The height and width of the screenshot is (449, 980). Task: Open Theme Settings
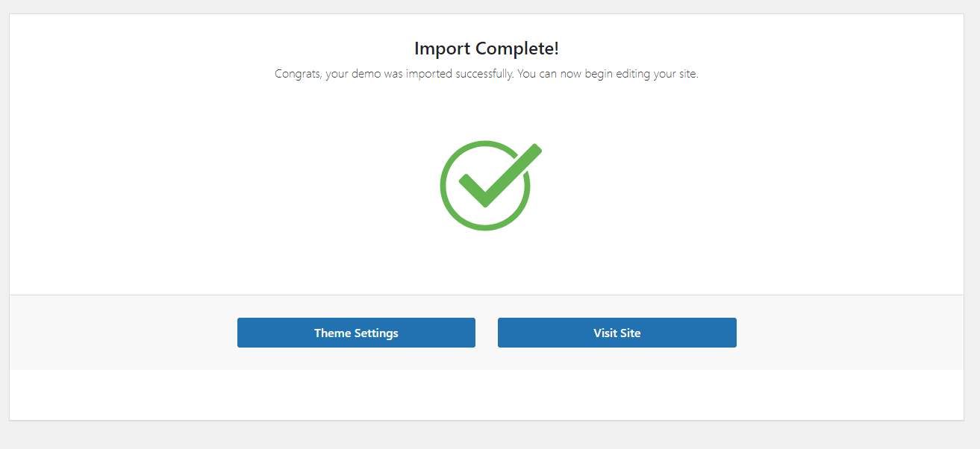(x=356, y=333)
